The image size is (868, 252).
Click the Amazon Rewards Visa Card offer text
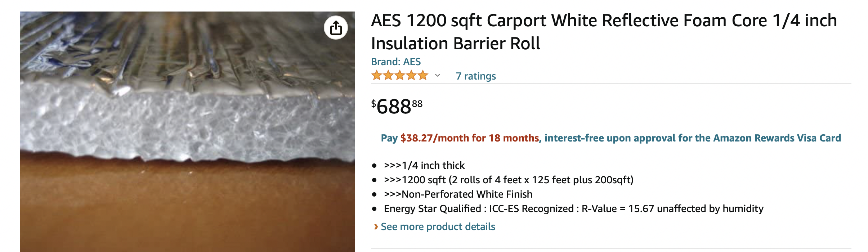pos(692,138)
